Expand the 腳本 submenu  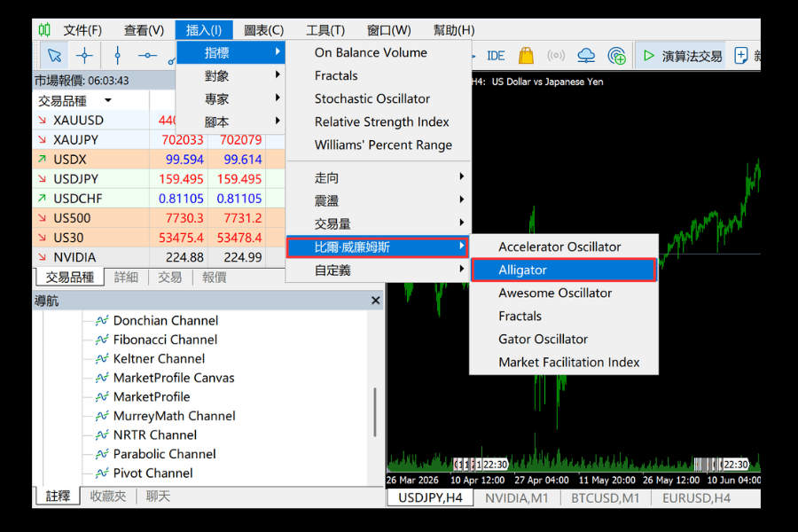231,122
